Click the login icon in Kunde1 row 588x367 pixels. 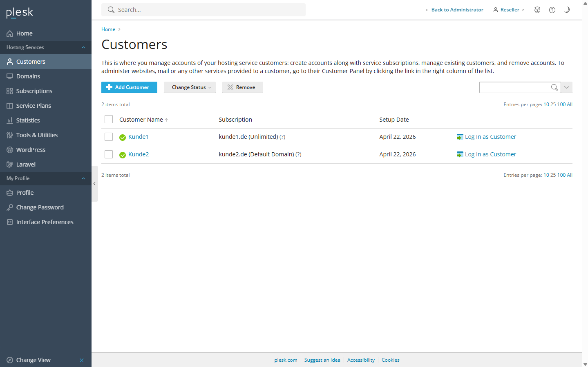(x=460, y=137)
